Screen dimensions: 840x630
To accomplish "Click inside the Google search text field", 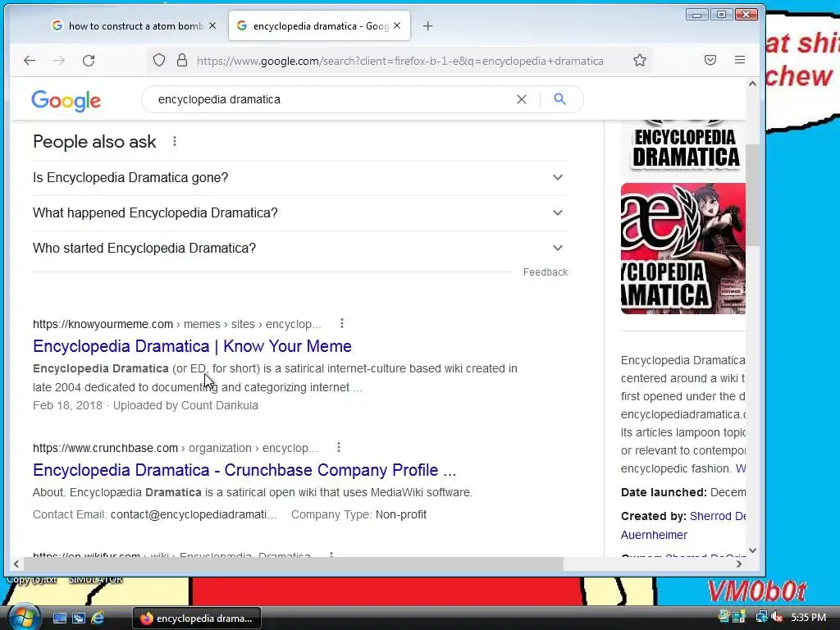I will 332,99.
